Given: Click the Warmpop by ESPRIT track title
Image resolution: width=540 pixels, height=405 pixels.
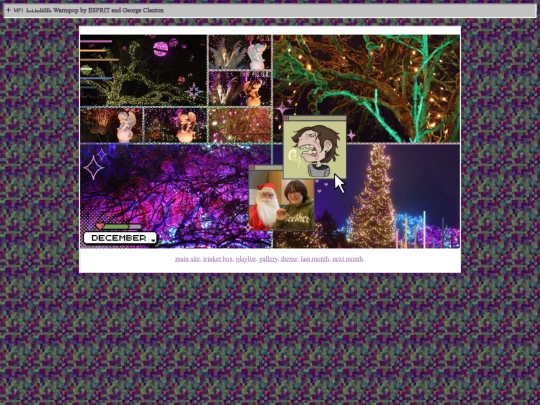Looking at the screenshot, I should (108, 10).
